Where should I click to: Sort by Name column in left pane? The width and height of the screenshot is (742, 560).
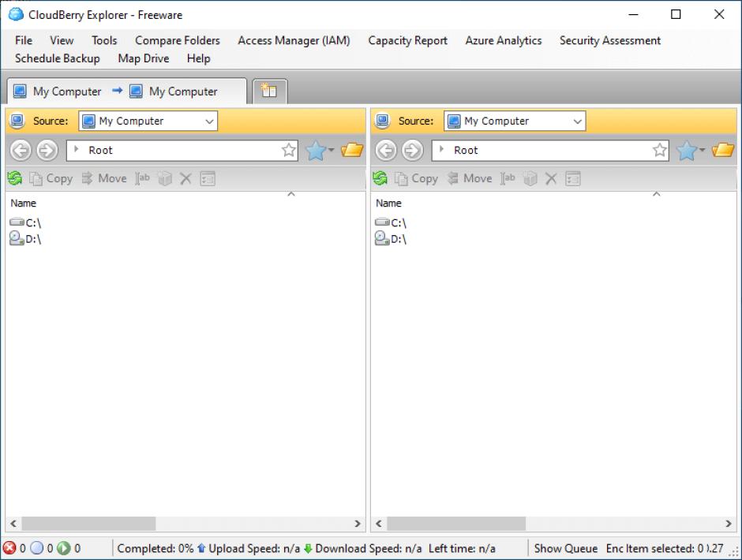(x=23, y=203)
